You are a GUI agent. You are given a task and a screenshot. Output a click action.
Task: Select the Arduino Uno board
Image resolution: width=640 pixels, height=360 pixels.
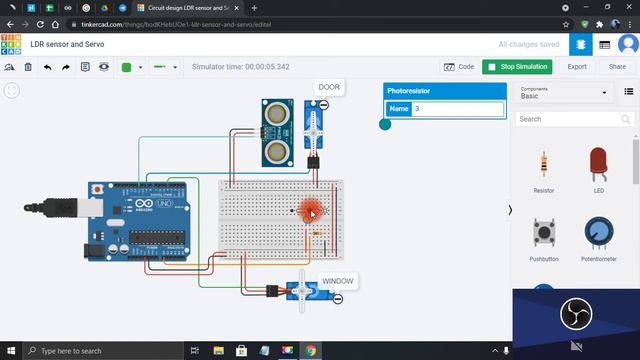139,222
